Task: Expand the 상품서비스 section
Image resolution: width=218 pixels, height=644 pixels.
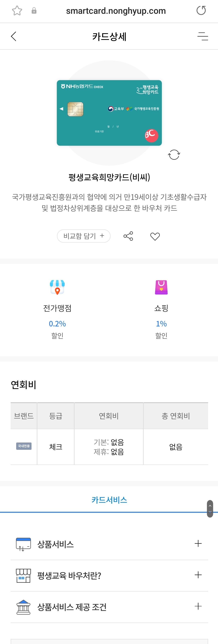Action: 198,543
